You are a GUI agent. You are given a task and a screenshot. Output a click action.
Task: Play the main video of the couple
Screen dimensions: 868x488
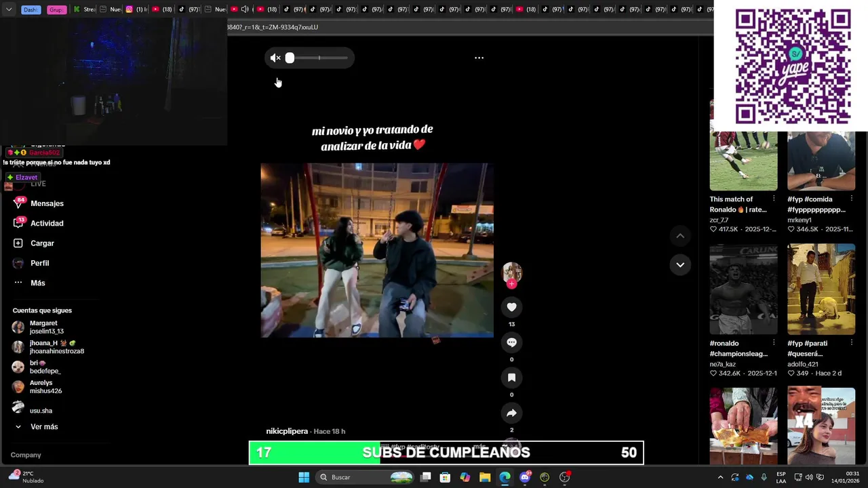click(x=377, y=250)
